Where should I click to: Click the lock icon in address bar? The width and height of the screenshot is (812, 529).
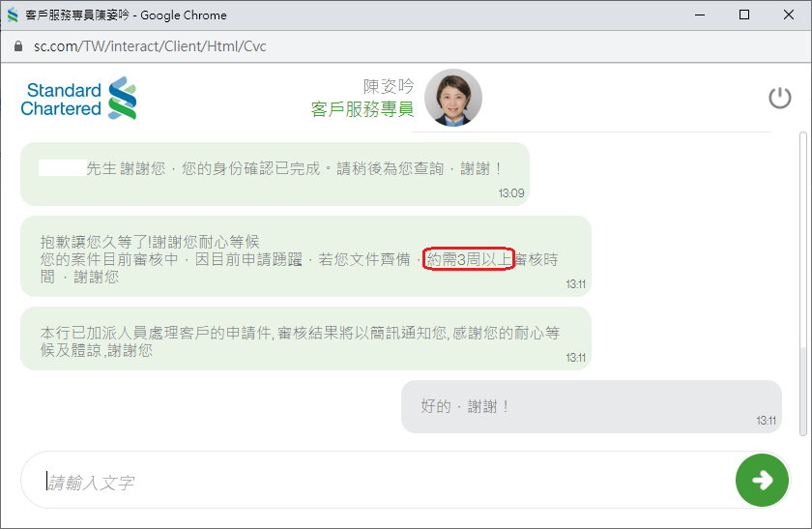pos(18,46)
